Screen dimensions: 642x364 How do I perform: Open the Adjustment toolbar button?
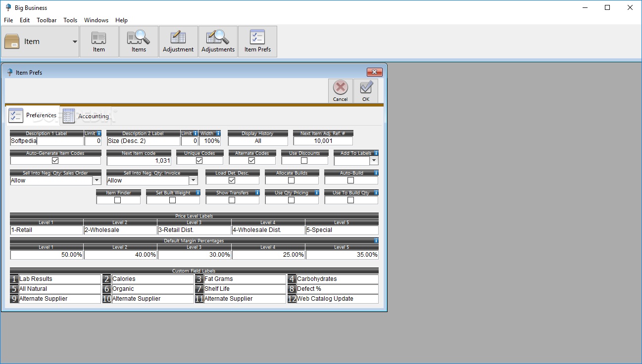point(178,42)
